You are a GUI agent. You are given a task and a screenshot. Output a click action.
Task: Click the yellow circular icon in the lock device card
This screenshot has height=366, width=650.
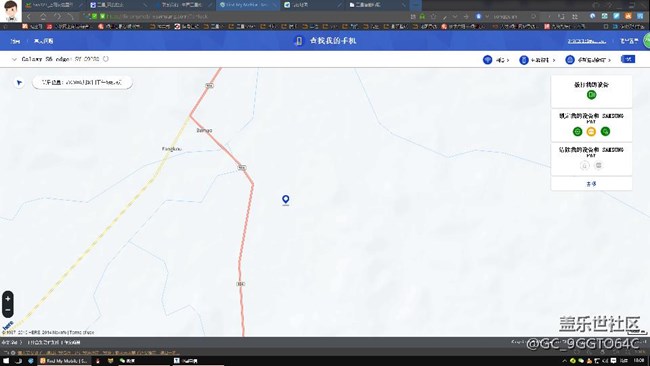(591, 131)
